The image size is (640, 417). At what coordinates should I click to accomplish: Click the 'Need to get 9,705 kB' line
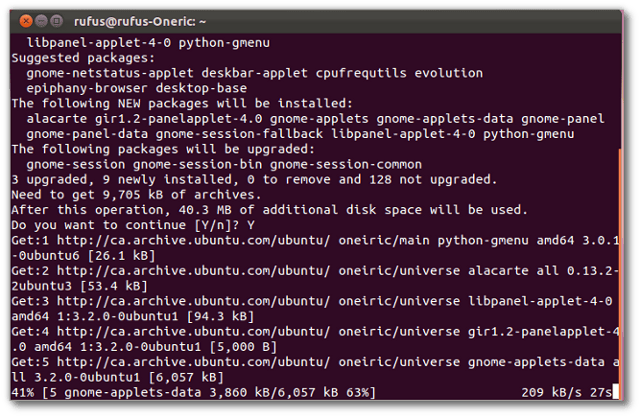pos(136,195)
